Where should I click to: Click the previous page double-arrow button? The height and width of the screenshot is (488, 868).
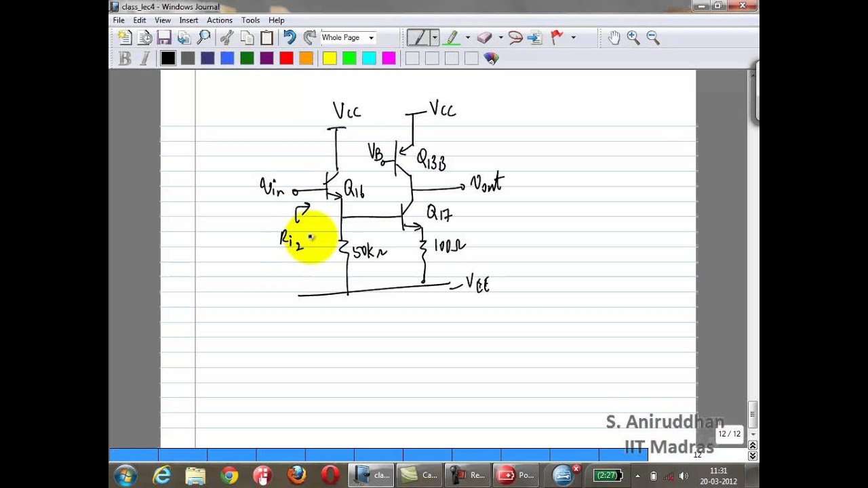tap(753, 445)
